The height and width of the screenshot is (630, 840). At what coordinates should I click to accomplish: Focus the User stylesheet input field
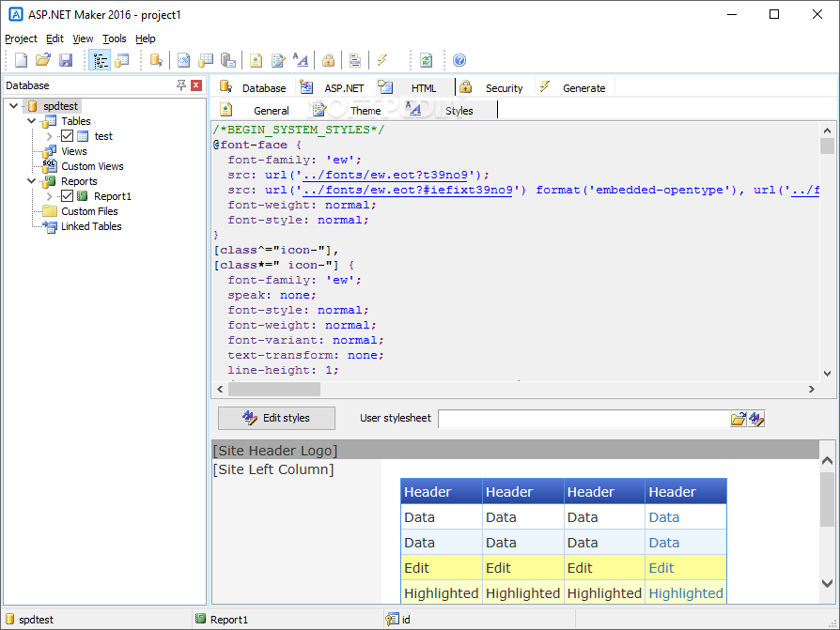583,419
